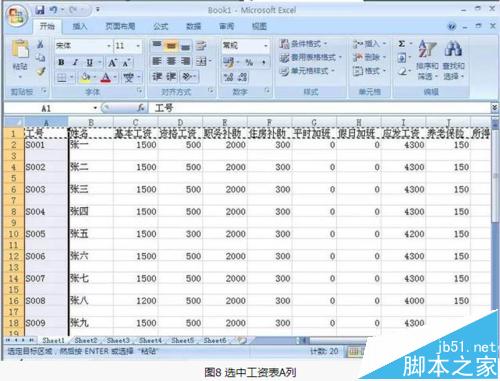Switch to the 视图 View tab
The image size is (500, 381).
coord(259,26)
